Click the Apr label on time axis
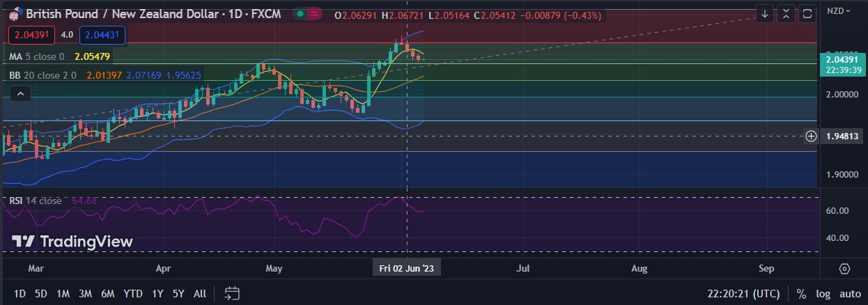This screenshot has height=305, width=868. (163, 267)
